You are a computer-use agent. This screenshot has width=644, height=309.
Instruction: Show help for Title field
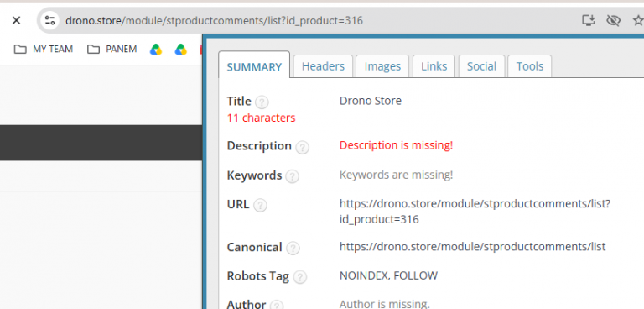coord(262,102)
